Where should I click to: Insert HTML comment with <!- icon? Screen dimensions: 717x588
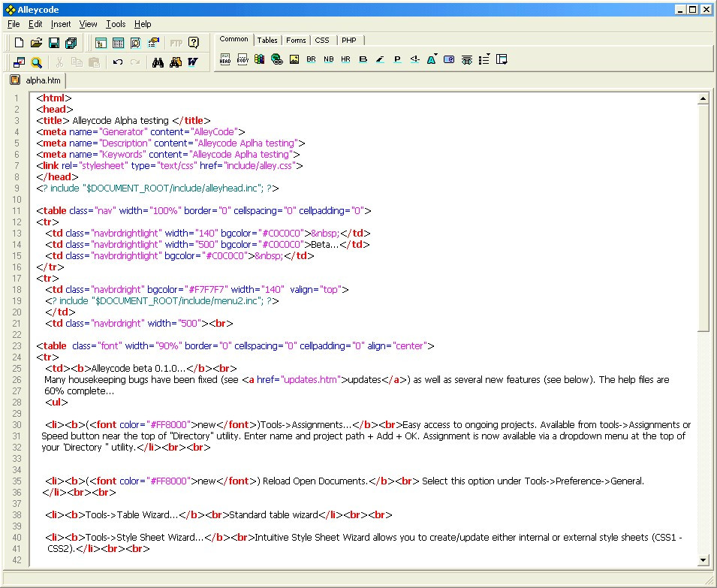[414, 59]
